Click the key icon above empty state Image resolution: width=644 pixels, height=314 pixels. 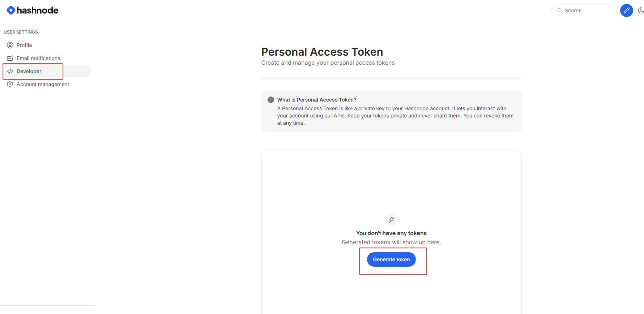pyautogui.click(x=391, y=220)
